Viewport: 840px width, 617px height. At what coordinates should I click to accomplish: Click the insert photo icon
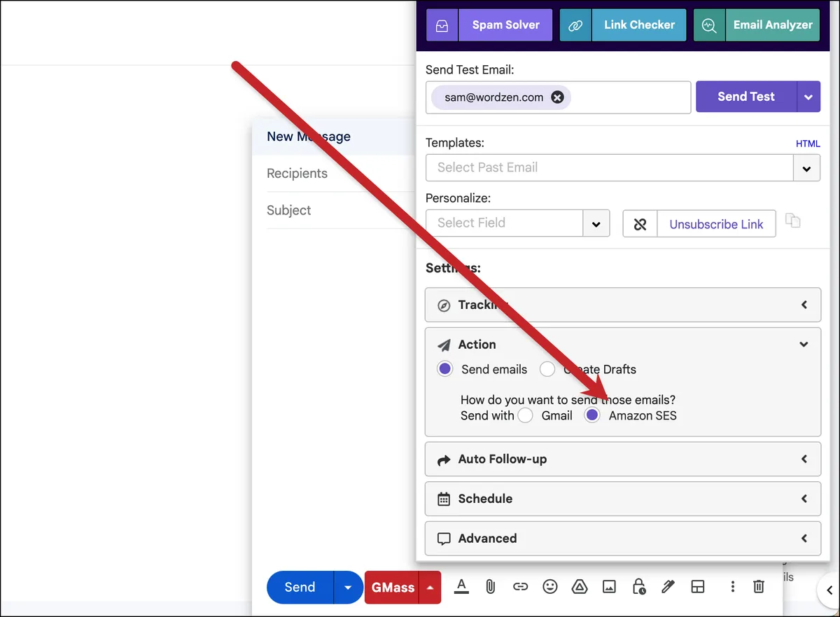point(609,587)
